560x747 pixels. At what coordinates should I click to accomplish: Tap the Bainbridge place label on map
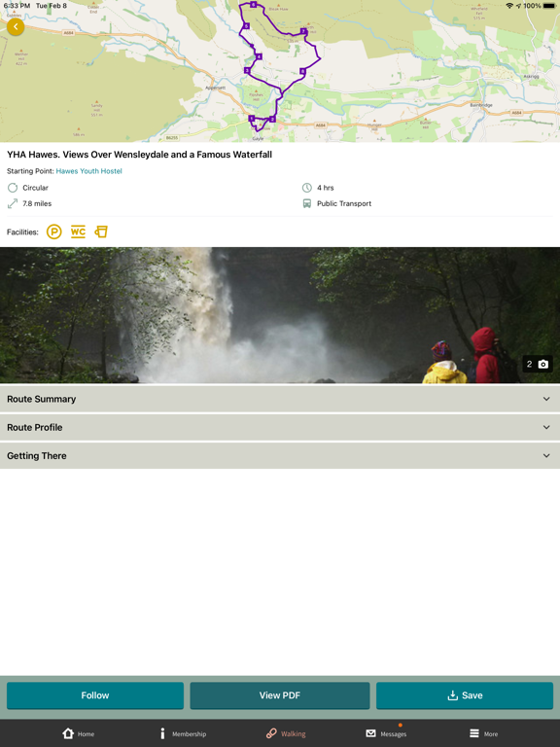[481, 105]
